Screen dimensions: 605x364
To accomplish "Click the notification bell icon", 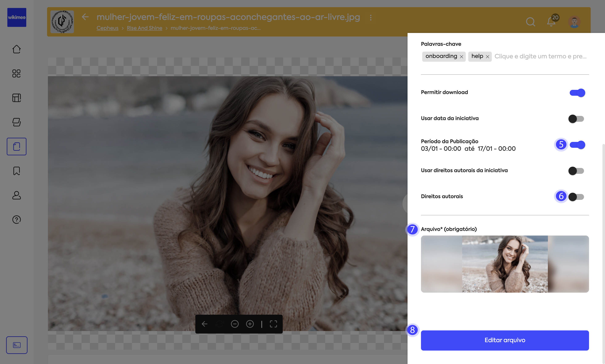I will (x=551, y=22).
